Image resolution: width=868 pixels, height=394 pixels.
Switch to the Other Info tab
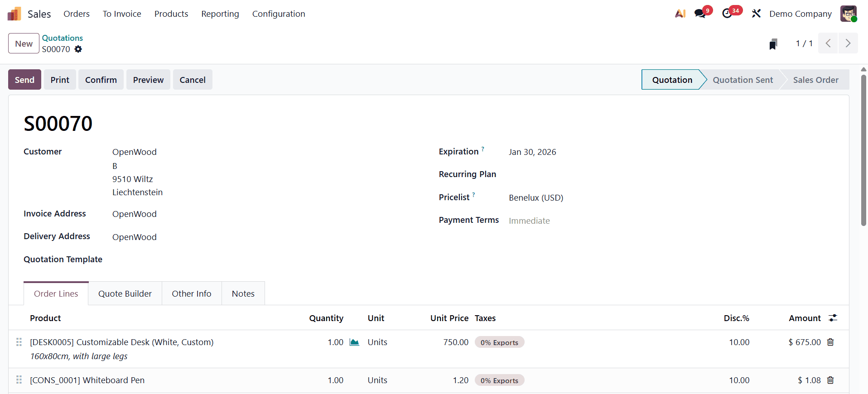point(192,293)
